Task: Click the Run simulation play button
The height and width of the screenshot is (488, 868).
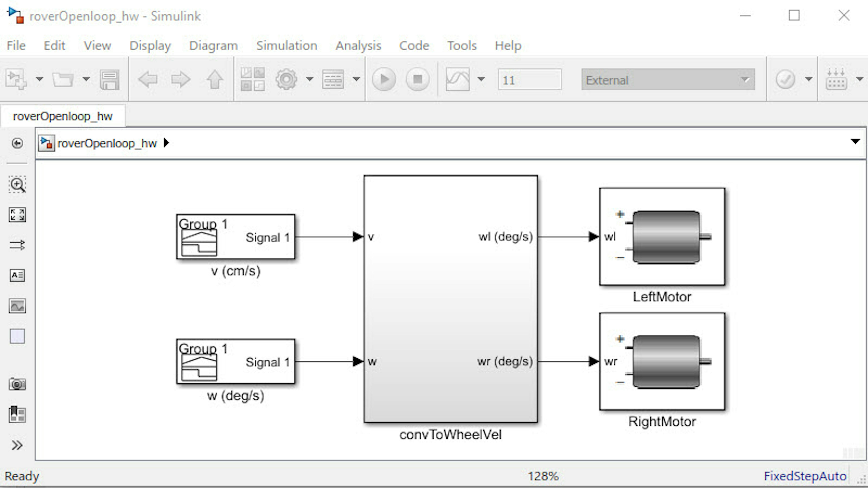Action: [384, 80]
